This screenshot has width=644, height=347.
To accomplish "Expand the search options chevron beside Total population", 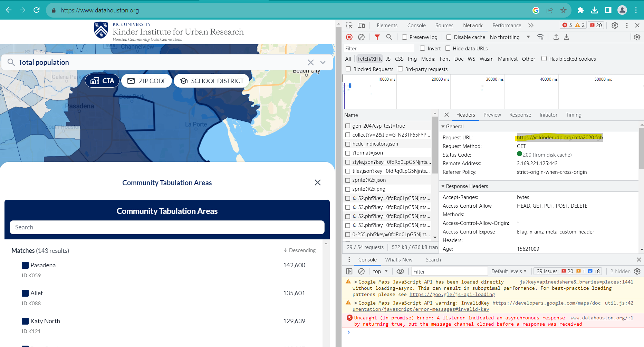I will point(323,62).
